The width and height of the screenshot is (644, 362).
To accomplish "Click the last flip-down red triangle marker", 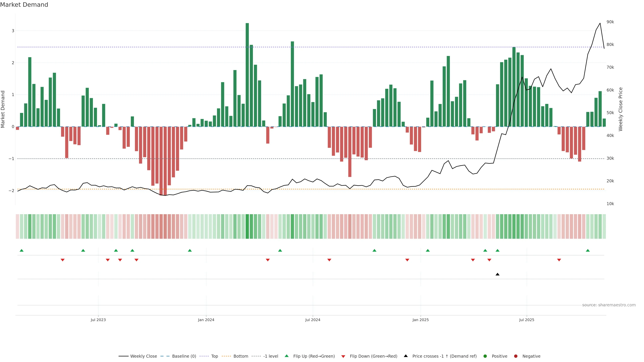I will coord(559,260).
